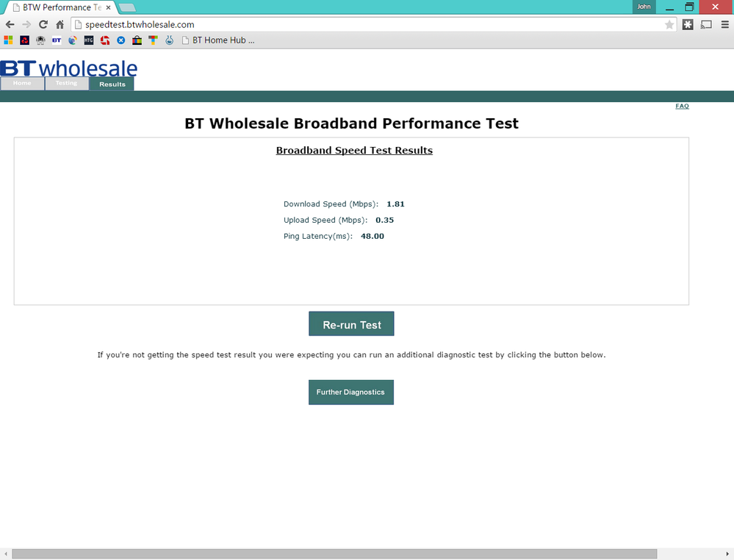Click the horizontal scrollbar thumb

click(334, 554)
